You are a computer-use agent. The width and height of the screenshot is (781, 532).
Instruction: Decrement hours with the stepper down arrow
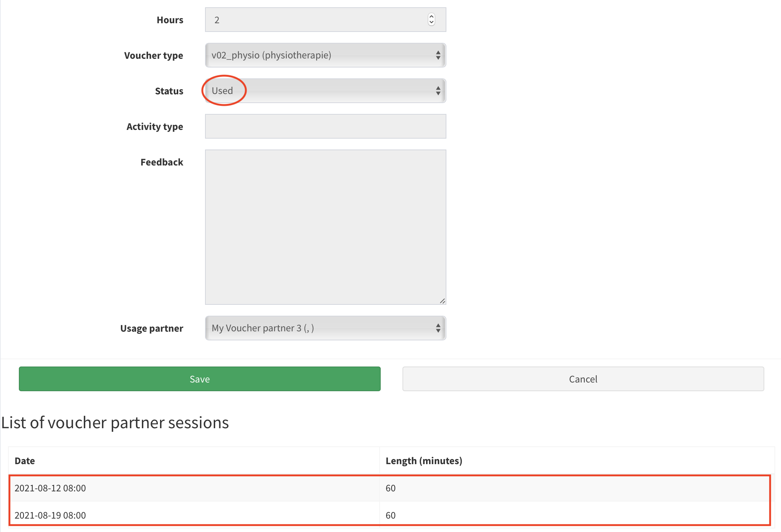tap(431, 22)
